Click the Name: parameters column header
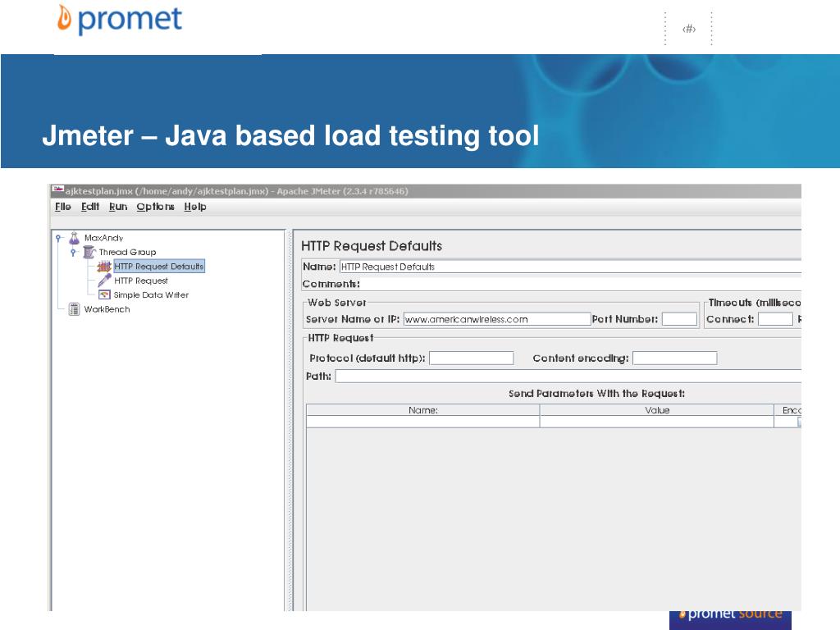 point(422,410)
